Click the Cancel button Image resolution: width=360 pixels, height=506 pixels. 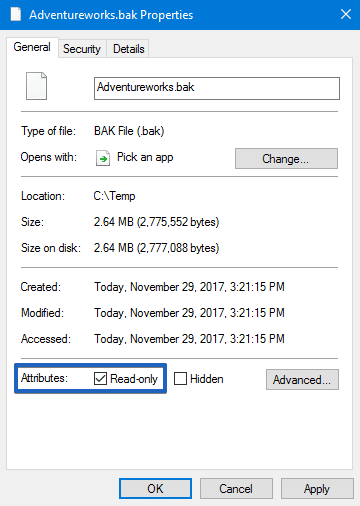[236, 489]
